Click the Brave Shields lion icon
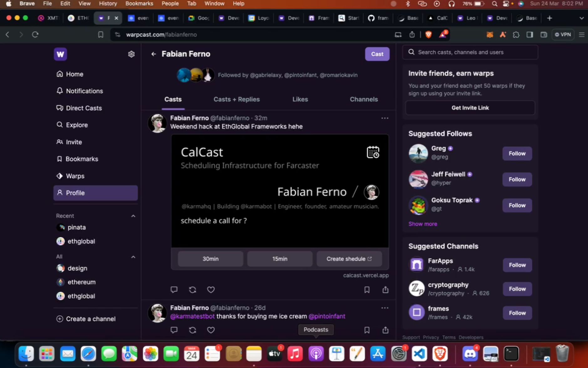Viewport: 588px width, 368px height. pos(428,34)
